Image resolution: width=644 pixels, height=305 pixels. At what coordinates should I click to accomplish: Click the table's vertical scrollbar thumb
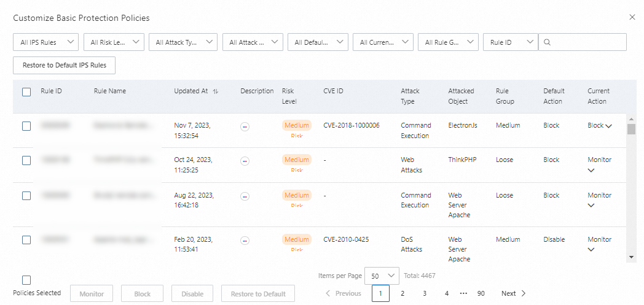[x=631, y=129]
